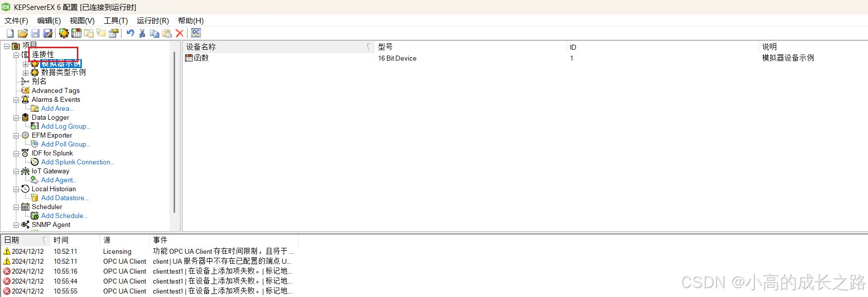Click the Cut scissors icon

pos(142,33)
